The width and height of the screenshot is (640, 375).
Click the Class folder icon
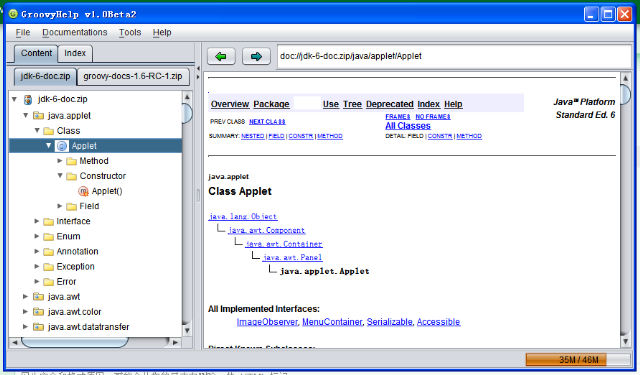click(49, 131)
